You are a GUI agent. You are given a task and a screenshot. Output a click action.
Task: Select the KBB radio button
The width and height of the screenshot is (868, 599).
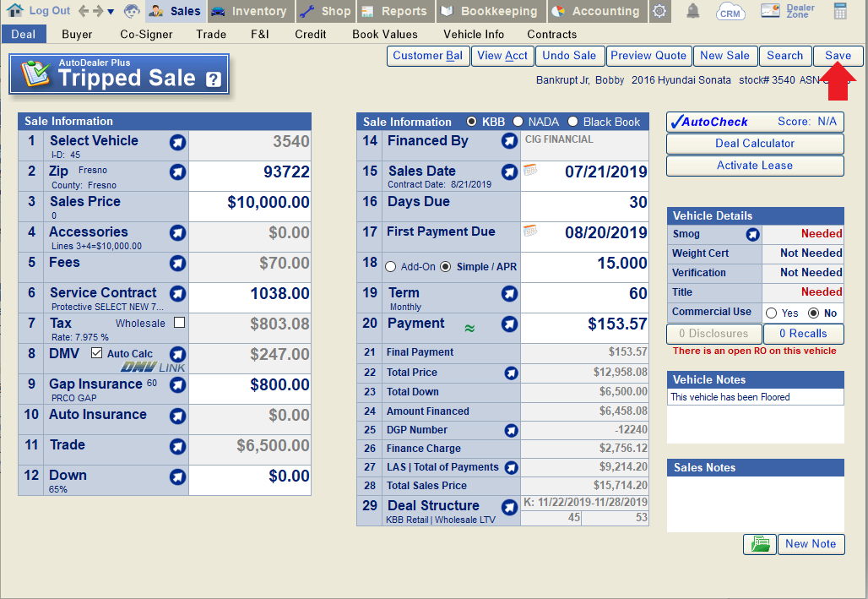click(471, 122)
